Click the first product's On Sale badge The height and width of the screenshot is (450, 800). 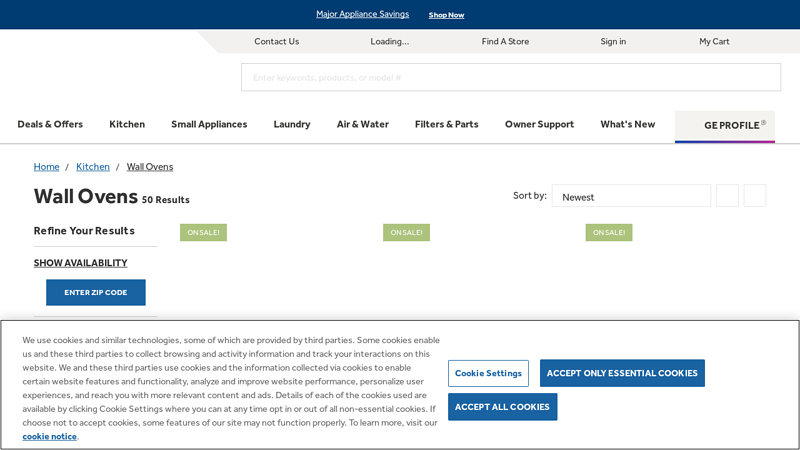click(x=203, y=232)
